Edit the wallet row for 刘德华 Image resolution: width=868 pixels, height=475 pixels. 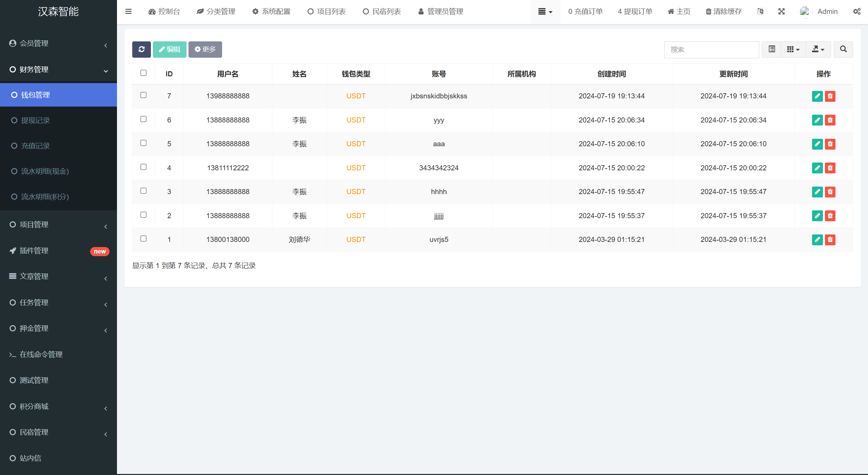[x=817, y=240]
